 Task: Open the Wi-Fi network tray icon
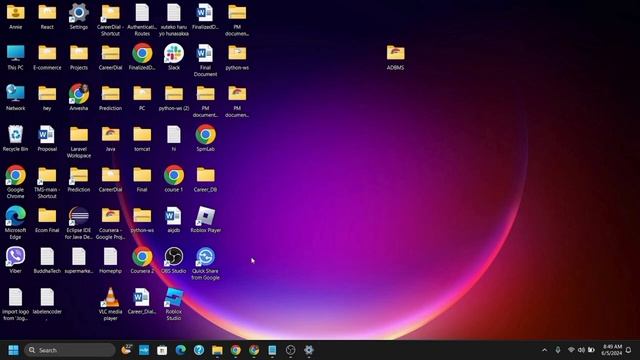tap(571, 350)
